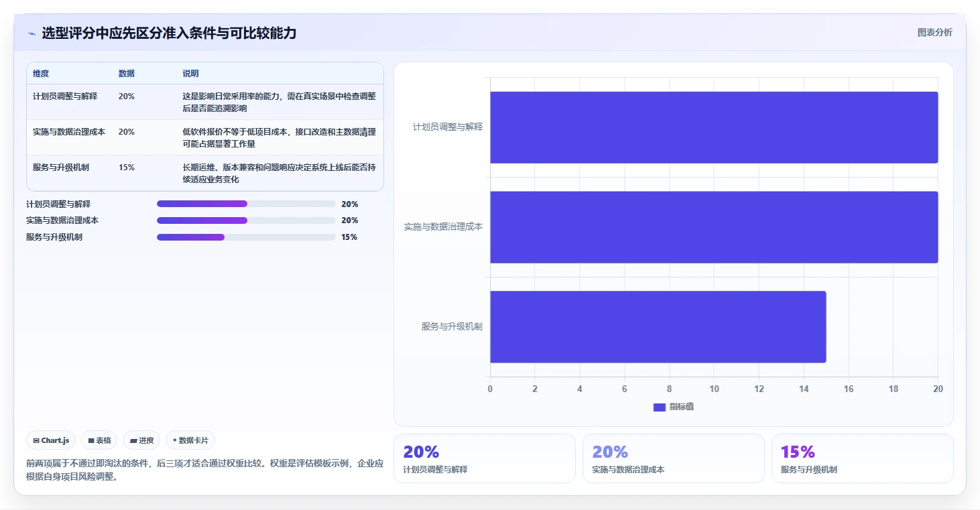Click the 指标值 legend color box
980x510 pixels.
[659, 407]
